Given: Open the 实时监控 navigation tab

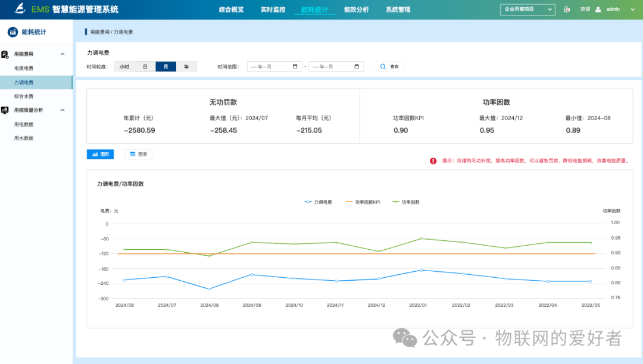Looking at the screenshot, I should point(273,9).
